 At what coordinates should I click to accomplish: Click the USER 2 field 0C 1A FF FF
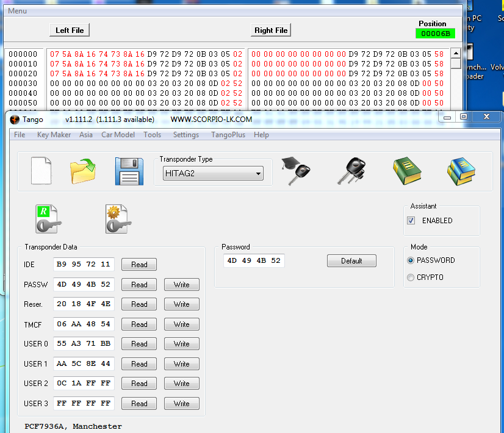[84, 383]
